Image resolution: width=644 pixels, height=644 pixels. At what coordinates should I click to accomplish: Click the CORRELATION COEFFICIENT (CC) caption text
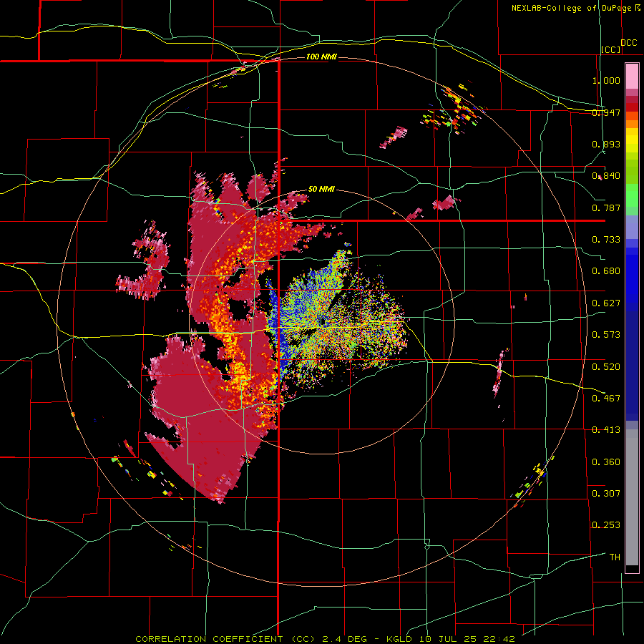pos(226,639)
